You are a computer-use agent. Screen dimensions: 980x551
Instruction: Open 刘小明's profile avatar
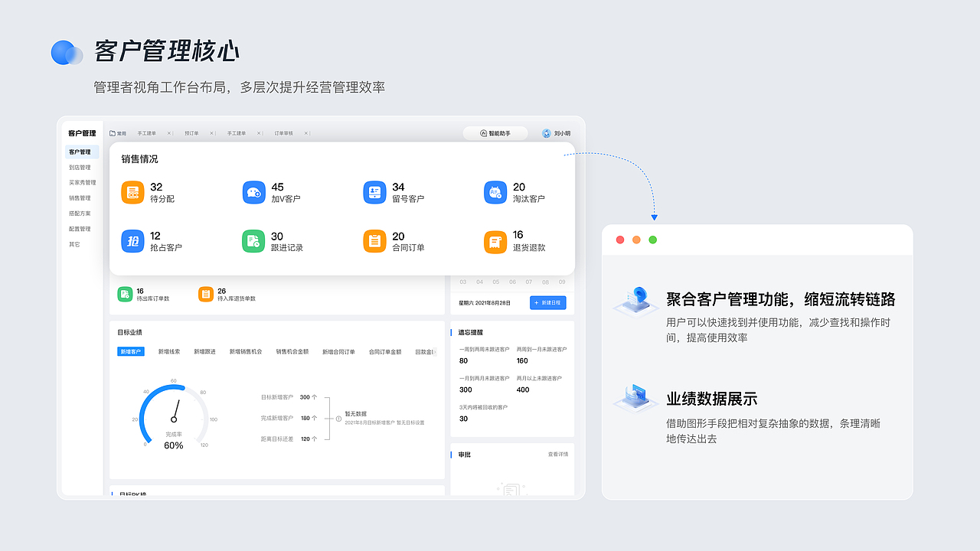pos(546,132)
